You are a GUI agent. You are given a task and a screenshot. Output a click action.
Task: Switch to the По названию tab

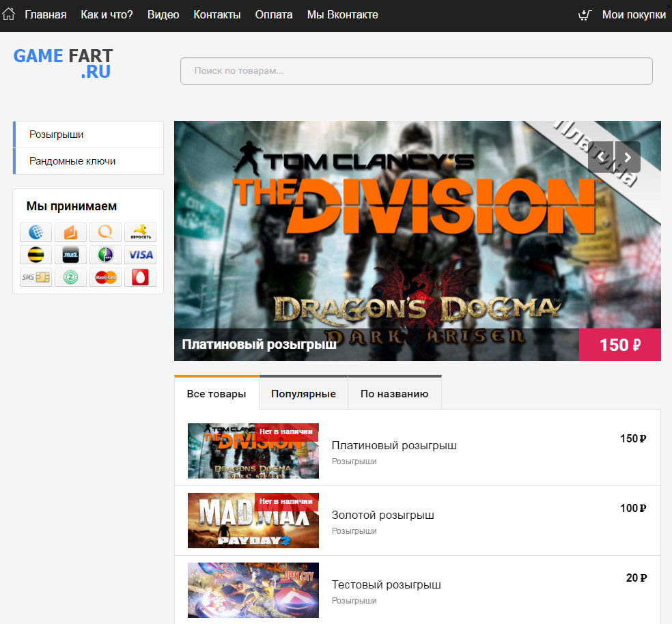coord(394,393)
